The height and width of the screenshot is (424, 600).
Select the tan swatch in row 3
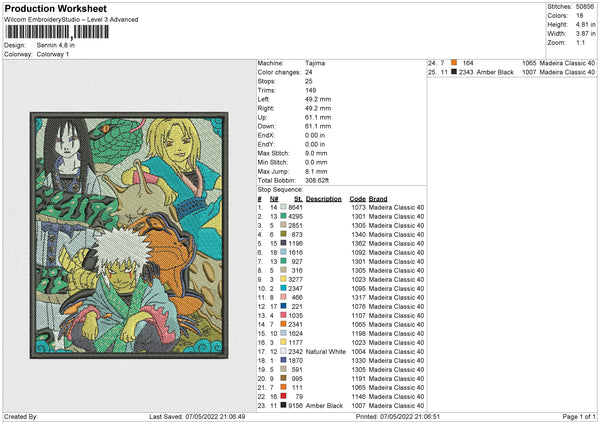pyautogui.click(x=283, y=225)
